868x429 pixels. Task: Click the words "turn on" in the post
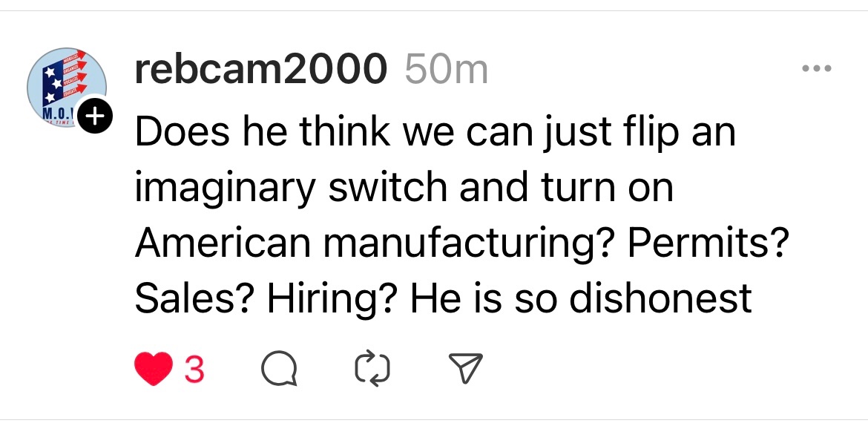pos(596,188)
